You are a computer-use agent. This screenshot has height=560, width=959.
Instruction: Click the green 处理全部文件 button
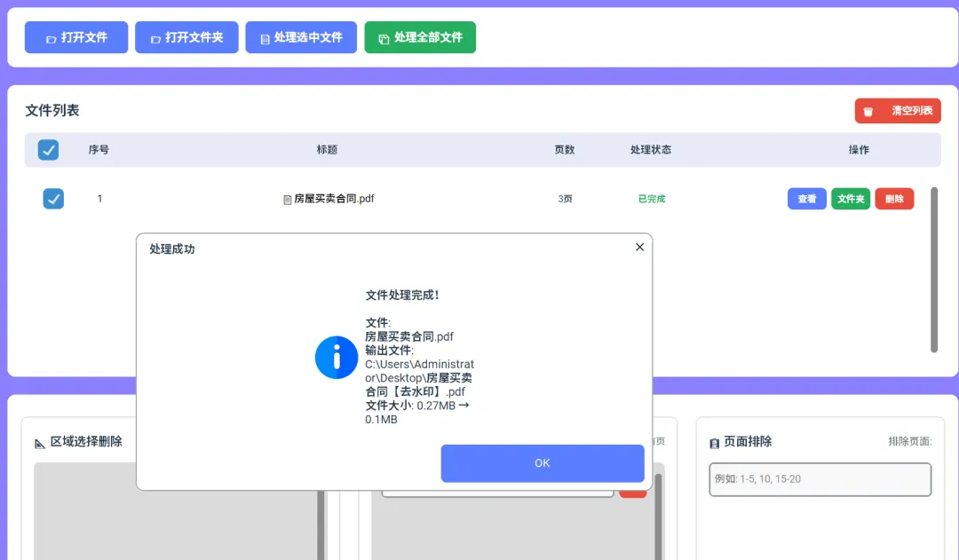(420, 37)
